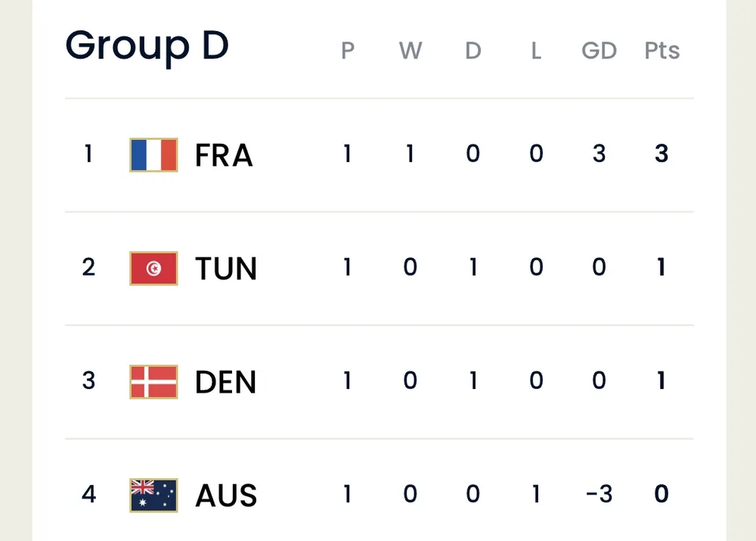Click the Pts column header
The height and width of the screenshot is (541, 756).
click(x=661, y=51)
